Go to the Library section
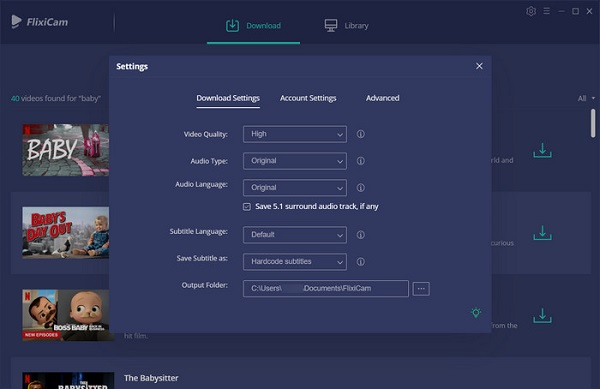 pos(346,26)
